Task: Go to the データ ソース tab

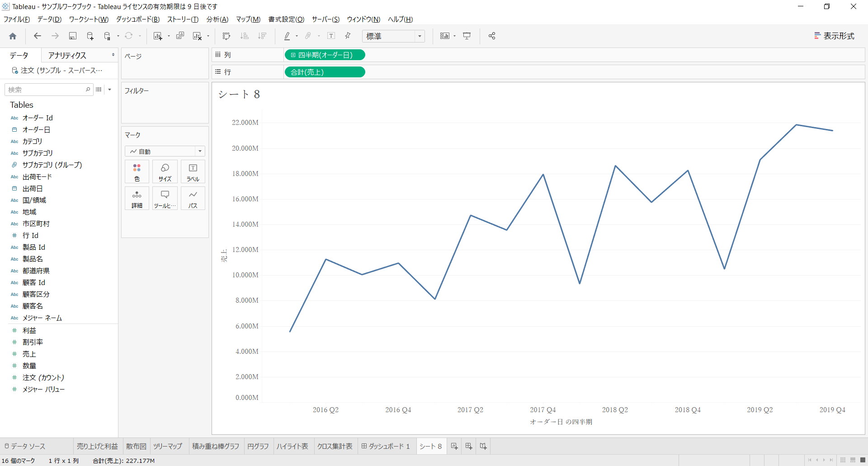Action: click(x=25, y=447)
